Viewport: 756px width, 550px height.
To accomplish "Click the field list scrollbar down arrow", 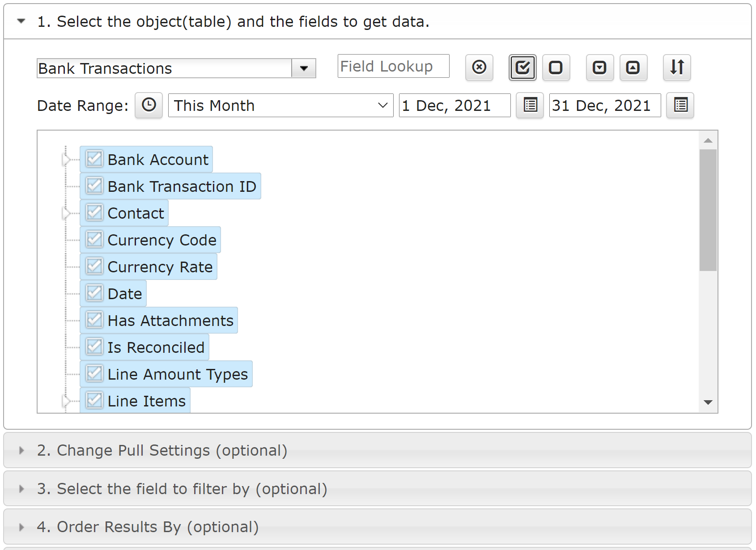I will coord(708,402).
